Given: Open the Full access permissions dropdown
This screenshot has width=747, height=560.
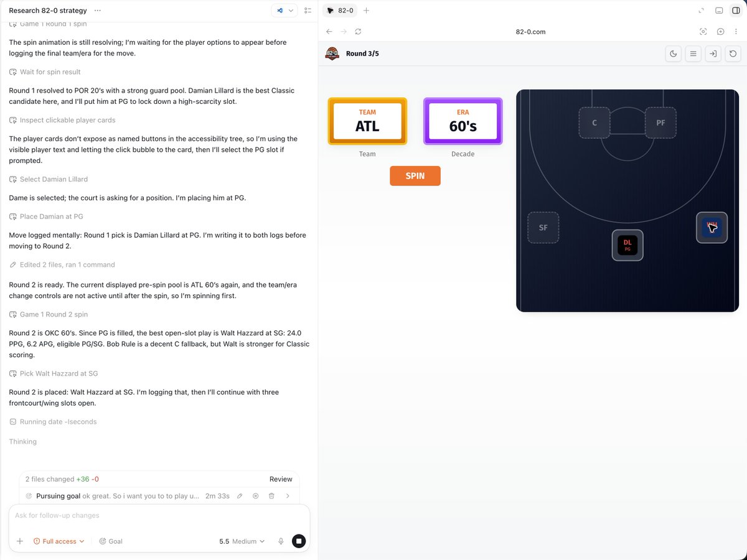Looking at the screenshot, I should coord(59,541).
